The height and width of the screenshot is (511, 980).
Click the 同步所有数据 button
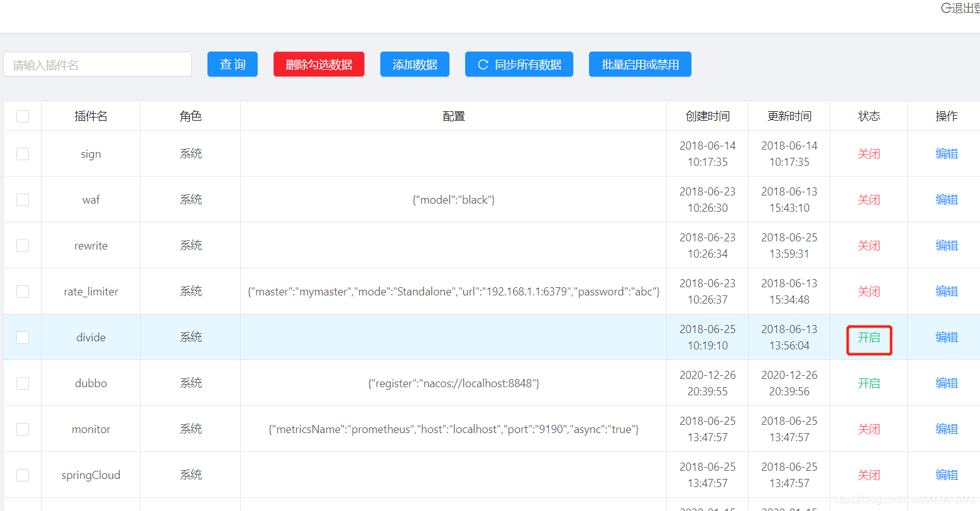click(x=519, y=64)
